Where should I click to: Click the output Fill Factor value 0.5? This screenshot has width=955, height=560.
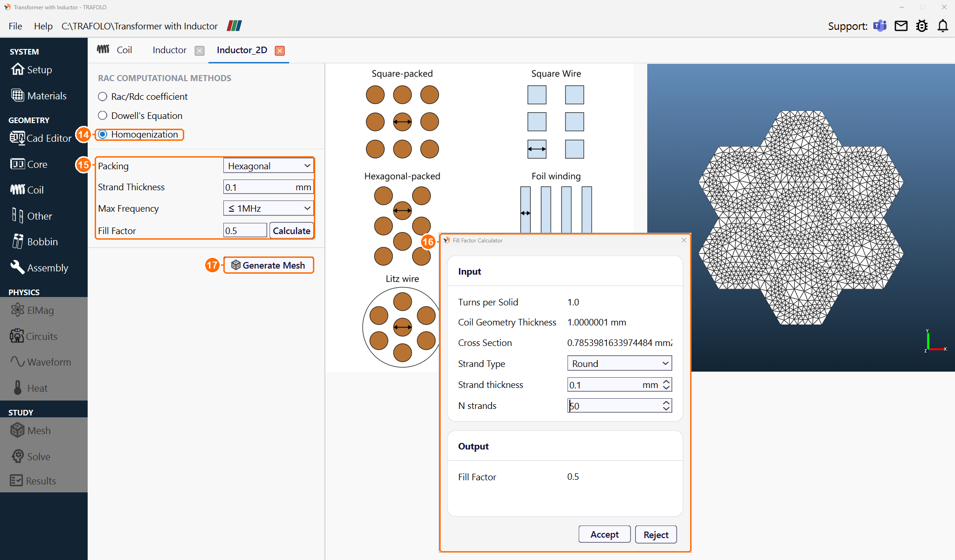(573, 477)
